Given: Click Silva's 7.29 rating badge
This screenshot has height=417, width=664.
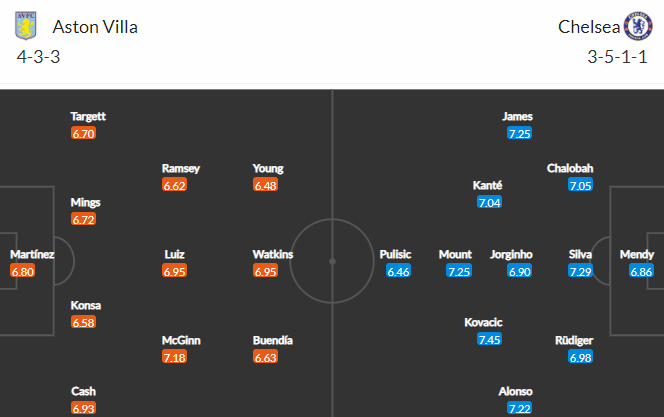Looking at the screenshot, I should 580,271.
